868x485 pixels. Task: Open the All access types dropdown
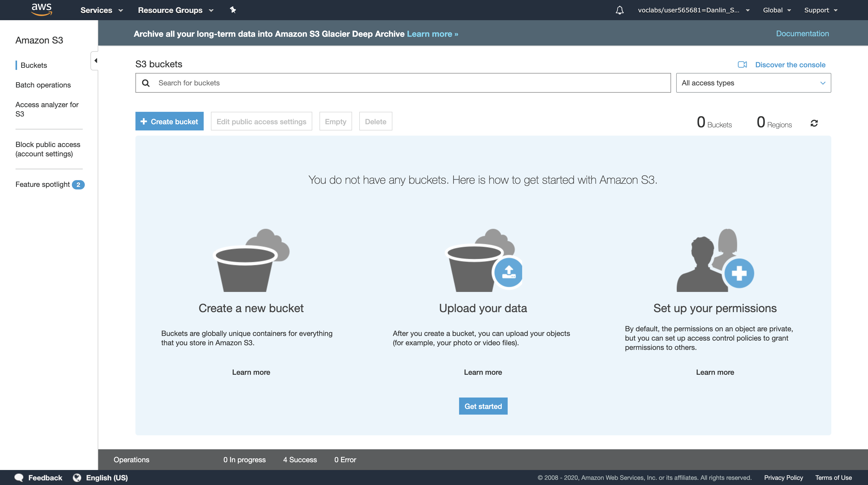pos(753,83)
